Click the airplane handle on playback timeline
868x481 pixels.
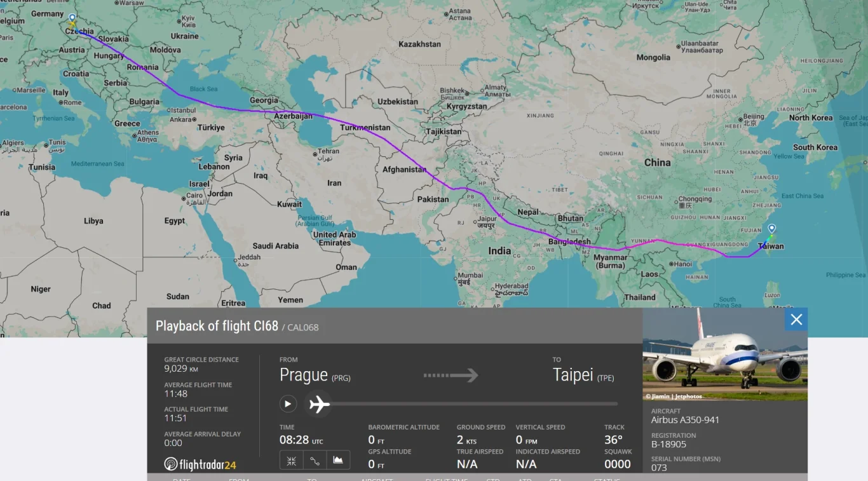319,403
